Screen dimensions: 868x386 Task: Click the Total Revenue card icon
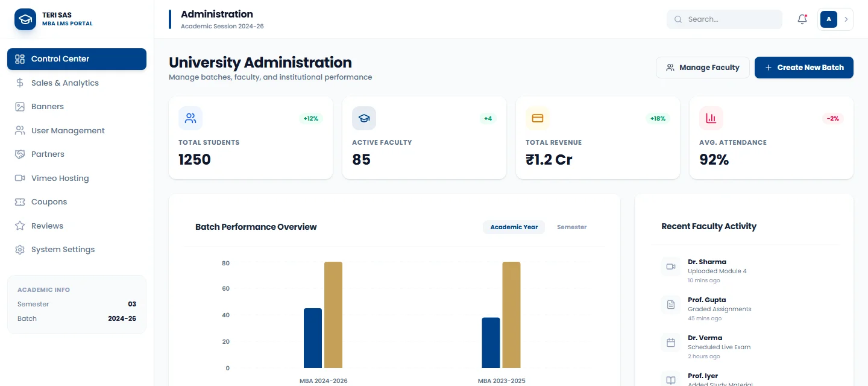(538, 118)
